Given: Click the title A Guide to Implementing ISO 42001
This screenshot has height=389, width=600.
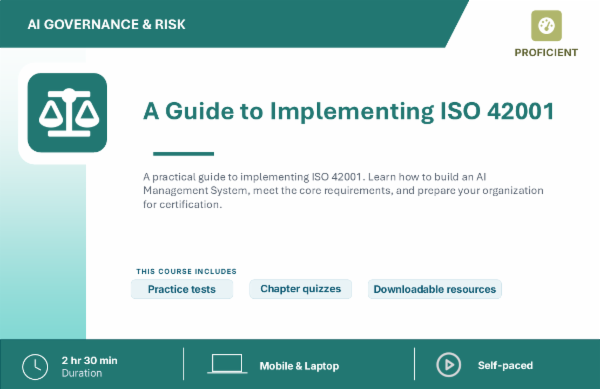Looking at the screenshot, I should (349, 111).
